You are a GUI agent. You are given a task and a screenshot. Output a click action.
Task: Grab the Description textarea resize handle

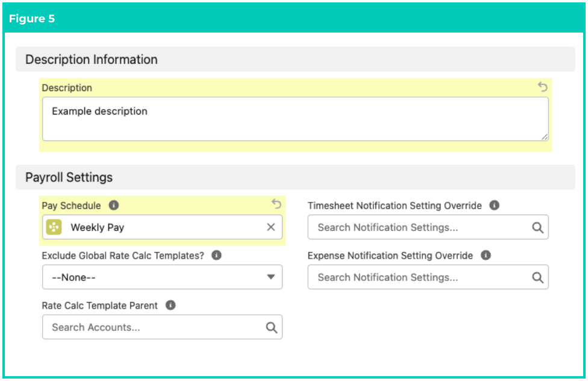(x=545, y=137)
